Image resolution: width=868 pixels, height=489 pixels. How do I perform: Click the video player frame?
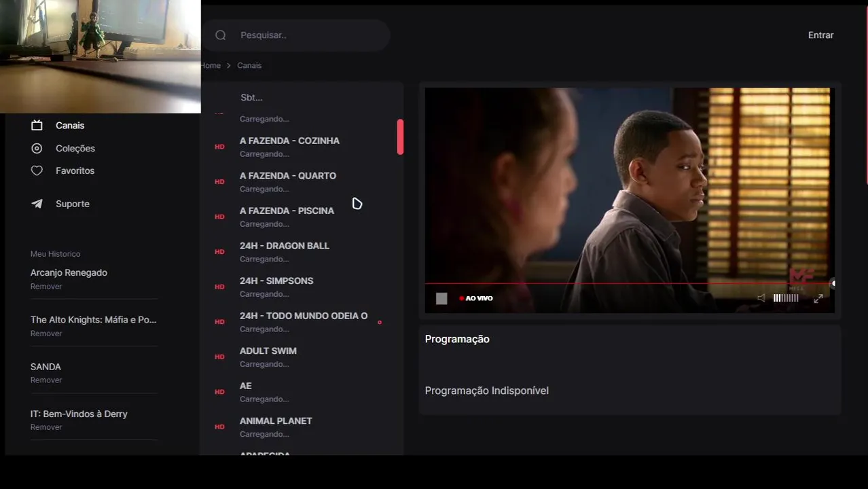[630, 200]
